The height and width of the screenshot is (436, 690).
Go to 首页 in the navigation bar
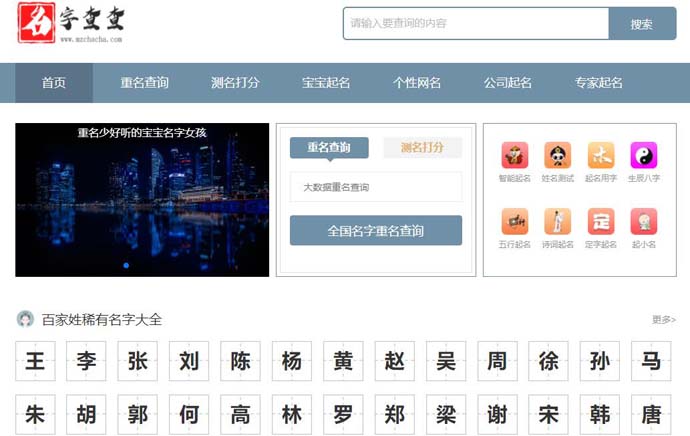tap(54, 83)
